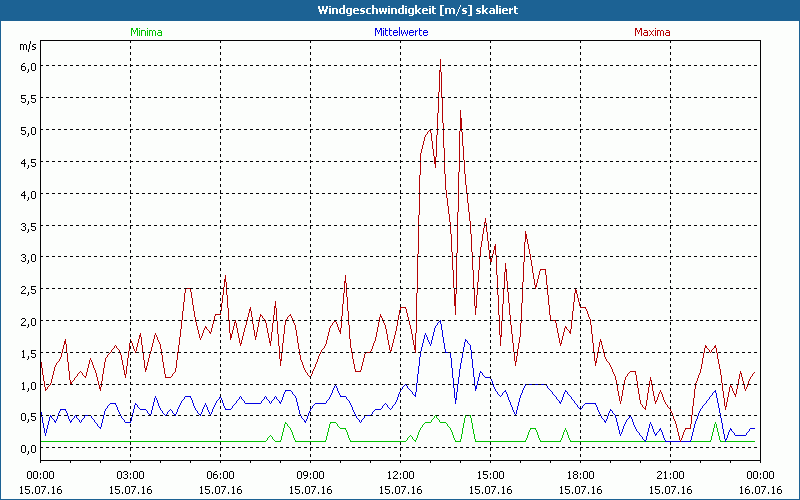Image resolution: width=800 pixels, height=500 pixels.
Task: Select the 15:00 time axis label
Action: [491, 475]
